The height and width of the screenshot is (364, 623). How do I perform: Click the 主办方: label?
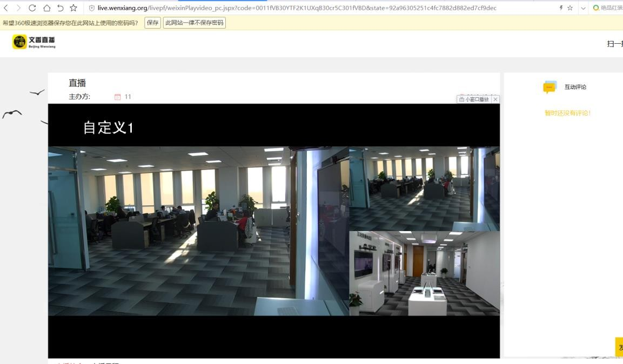click(79, 97)
